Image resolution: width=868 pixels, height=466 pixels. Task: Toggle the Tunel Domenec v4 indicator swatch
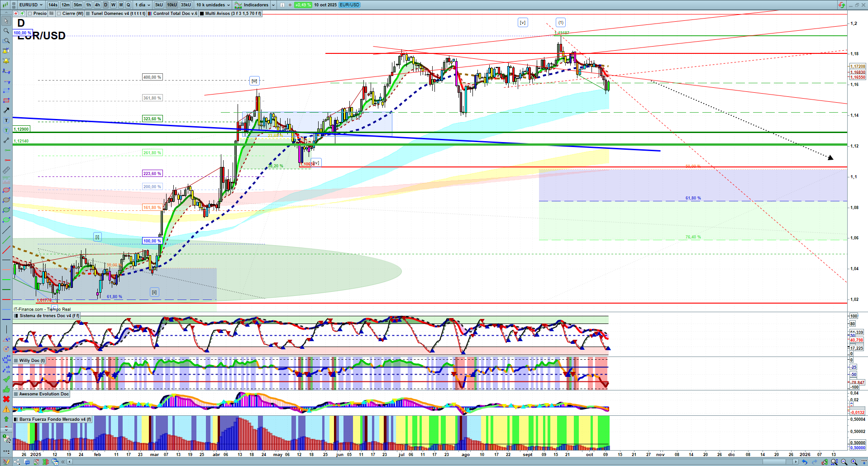(88, 14)
